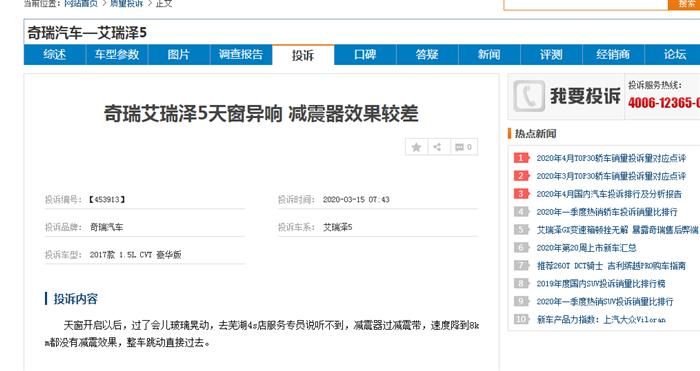
Task: Click into the search input field
Action: (586, 4)
